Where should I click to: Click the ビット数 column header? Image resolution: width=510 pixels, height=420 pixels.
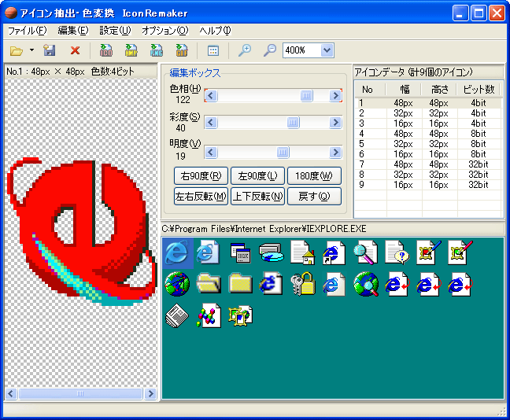pyautogui.click(x=479, y=90)
